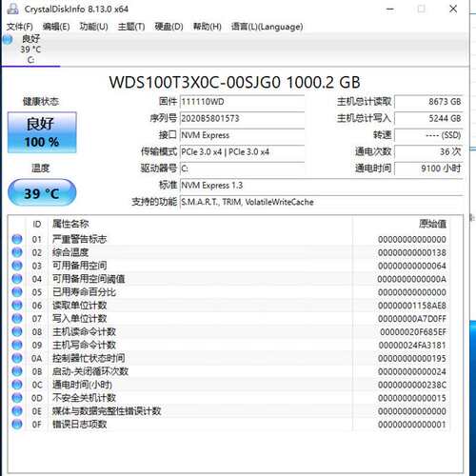Click raw value 00000000000195
The height and width of the screenshot is (476, 476).
(412, 358)
